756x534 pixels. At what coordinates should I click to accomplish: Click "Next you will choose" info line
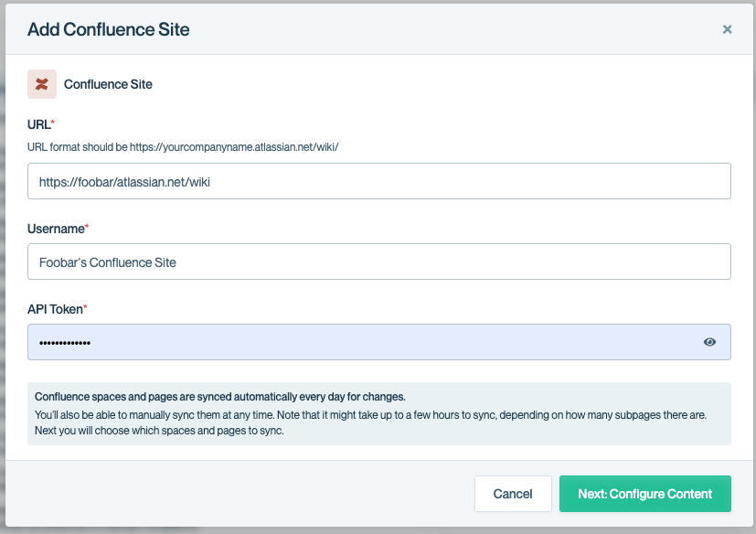(x=159, y=432)
